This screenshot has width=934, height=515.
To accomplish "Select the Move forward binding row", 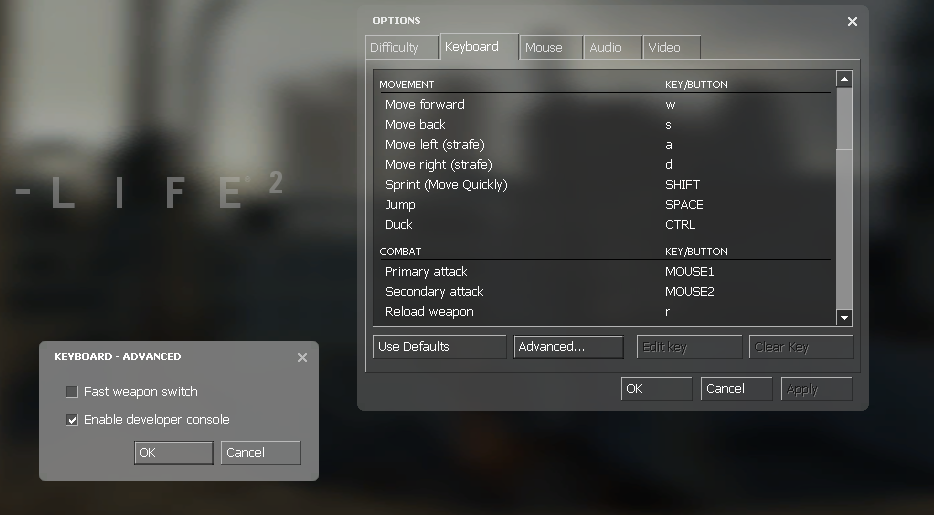I will point(605,105).
